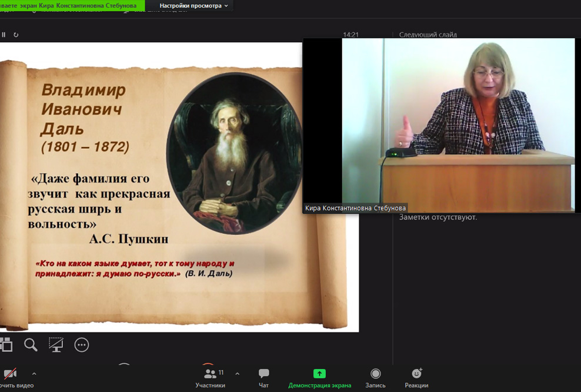Viewport: 581px width, 392px height.
Task: Open the Настройки просмотра dropdown
Action: [193, 6]
